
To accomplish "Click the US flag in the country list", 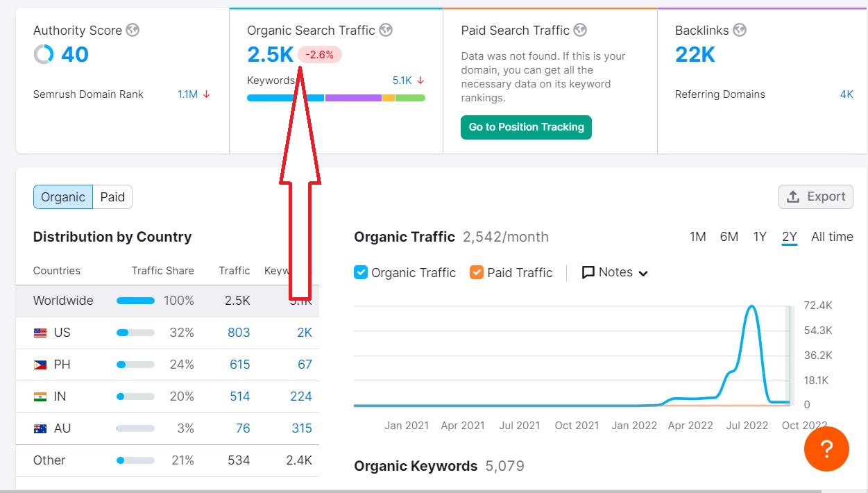I will click(39, 333).
